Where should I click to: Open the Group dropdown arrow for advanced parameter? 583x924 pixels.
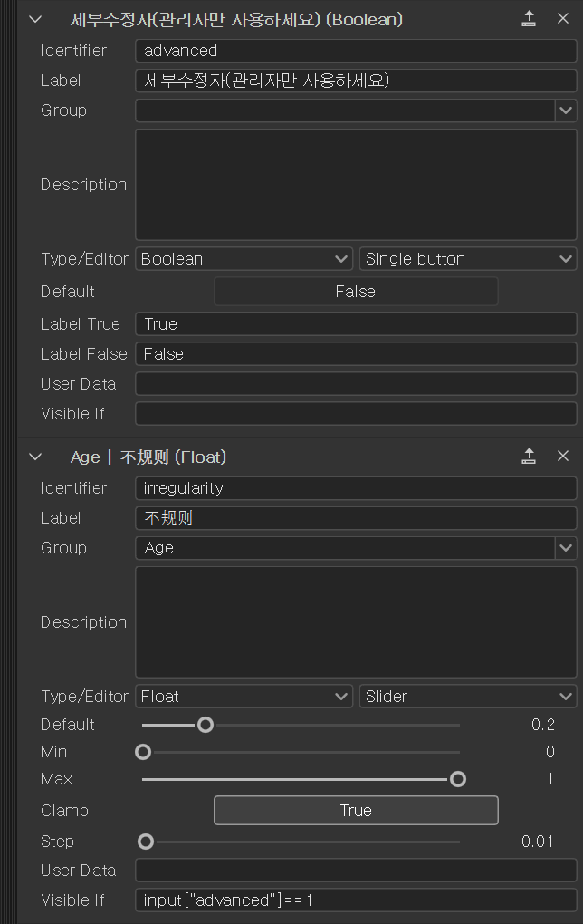[566, 111]
